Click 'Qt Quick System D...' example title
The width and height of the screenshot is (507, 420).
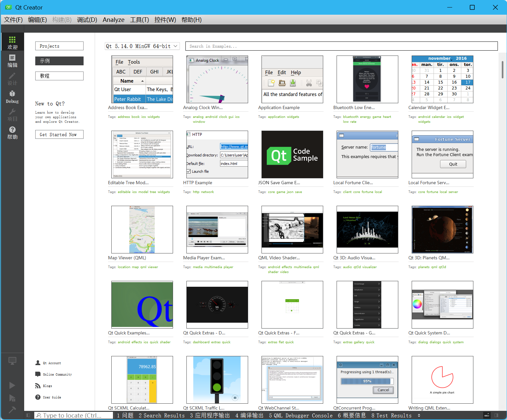(x=429, y=333)
